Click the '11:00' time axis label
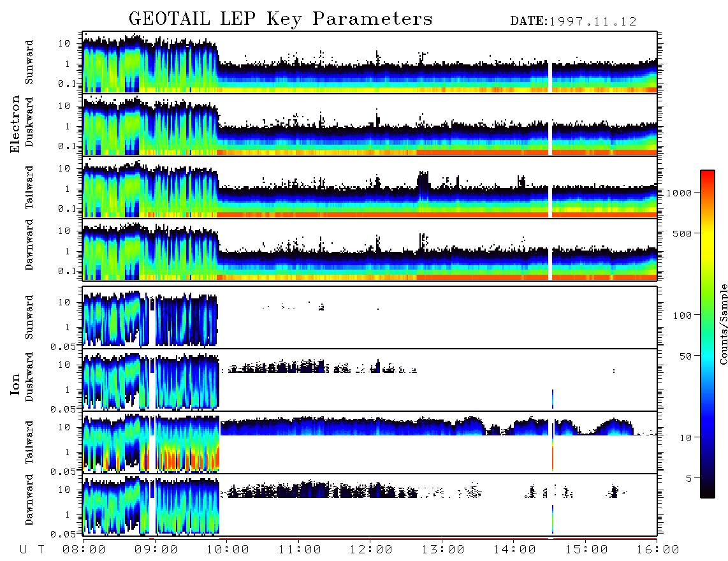Viewport: 728px width, 561px height. 300,550
